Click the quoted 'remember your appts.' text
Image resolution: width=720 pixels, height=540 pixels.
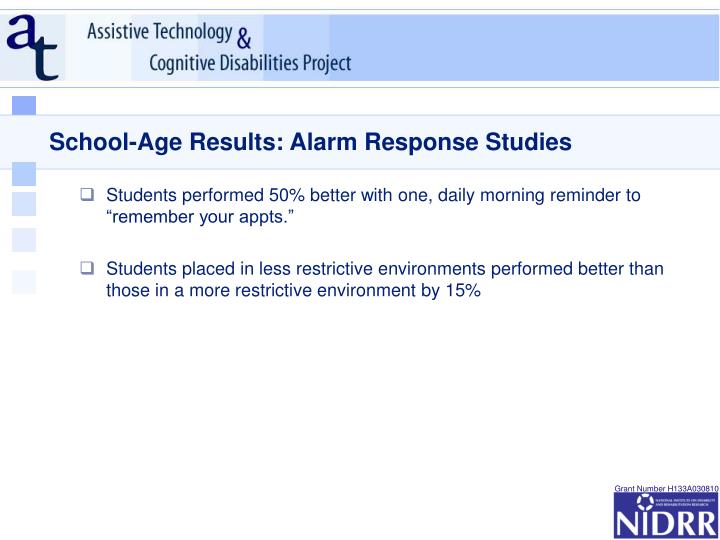tap(200, 217)
